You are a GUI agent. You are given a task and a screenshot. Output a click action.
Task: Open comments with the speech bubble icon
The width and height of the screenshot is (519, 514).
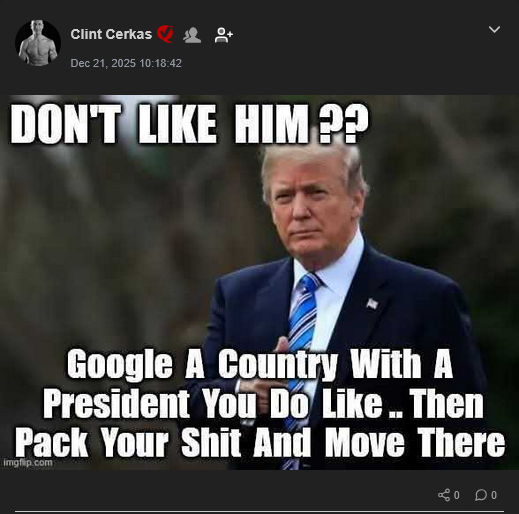pyautogui.click(x=481, y=495)
